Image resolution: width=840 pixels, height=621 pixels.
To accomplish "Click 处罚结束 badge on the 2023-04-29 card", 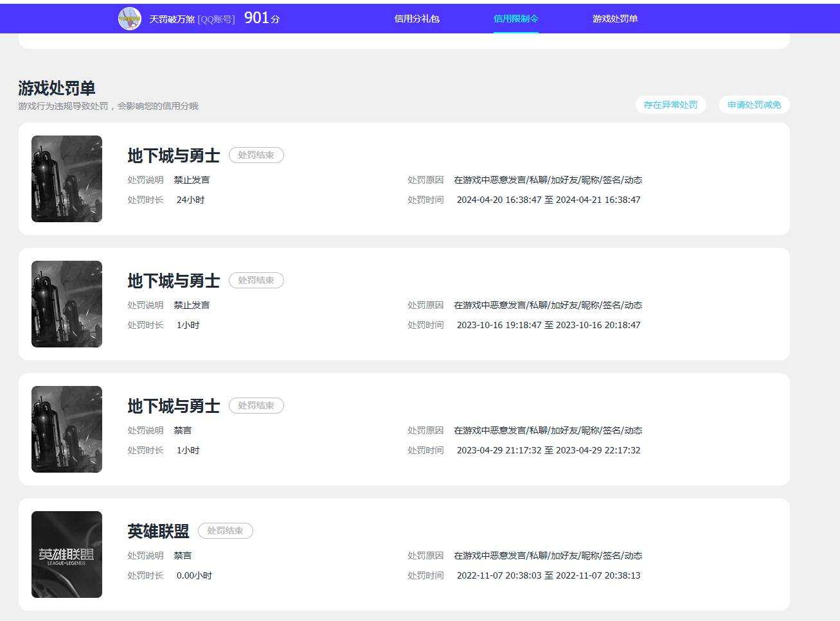I will (256, 405).
